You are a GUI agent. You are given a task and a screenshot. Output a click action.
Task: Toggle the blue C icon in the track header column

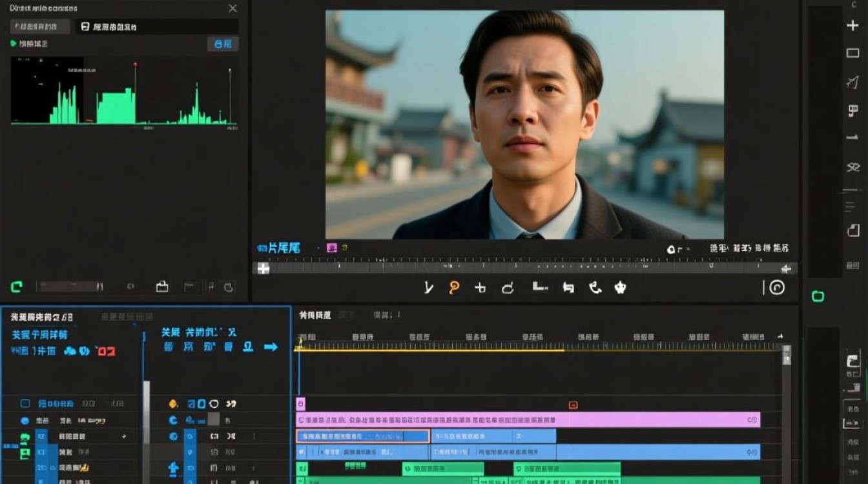tap(173, 420)
